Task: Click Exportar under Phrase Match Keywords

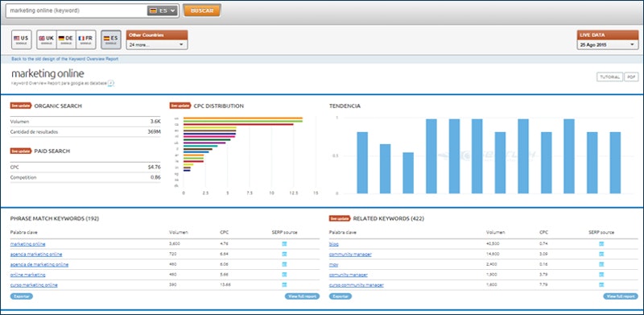Action: [x=22, y=296]
